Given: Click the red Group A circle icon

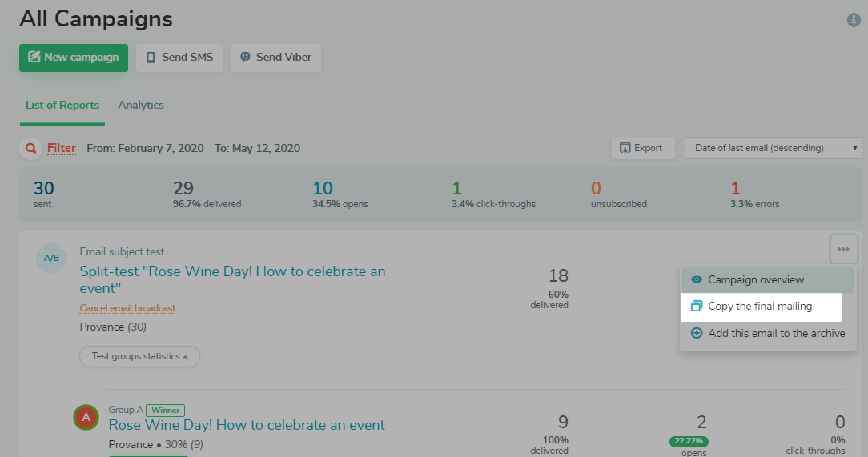Looking at the screenshot, I should point(86,418).
